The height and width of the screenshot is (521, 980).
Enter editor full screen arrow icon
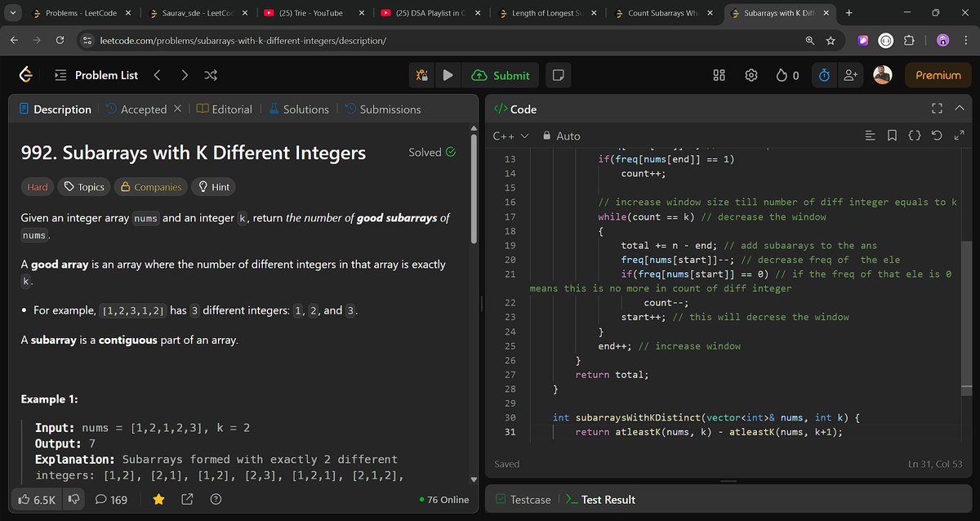(958, 136)
